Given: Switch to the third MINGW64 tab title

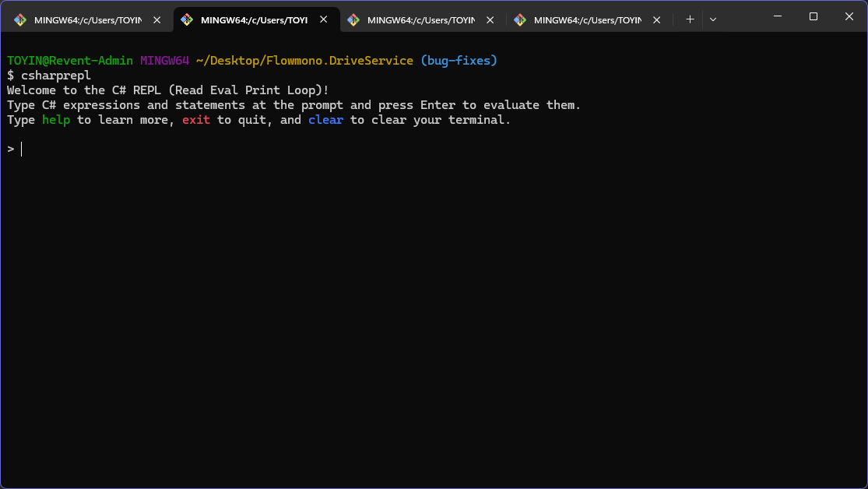Looking at the screenshot, I should point(420,20).
